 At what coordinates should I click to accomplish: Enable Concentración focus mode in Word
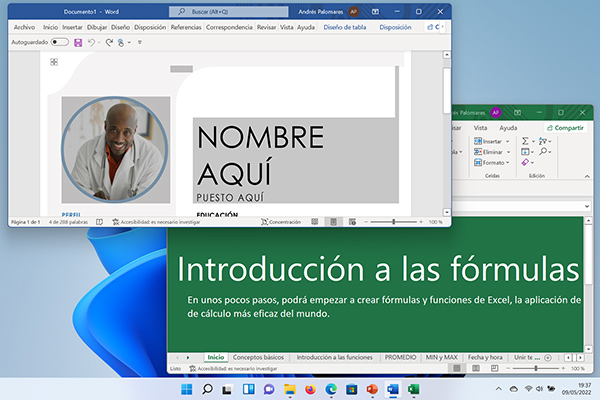tap(281, 222)
